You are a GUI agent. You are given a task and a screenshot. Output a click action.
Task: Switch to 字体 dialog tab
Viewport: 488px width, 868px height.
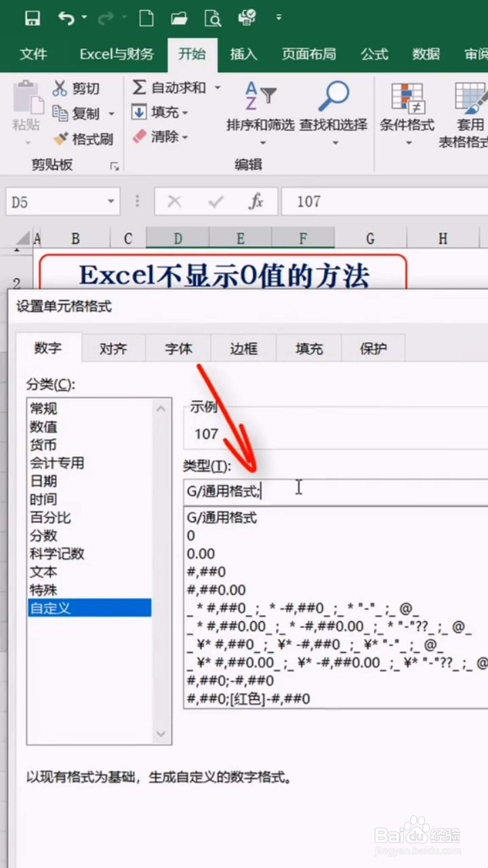pyautogui.click(x=178, y=349)
